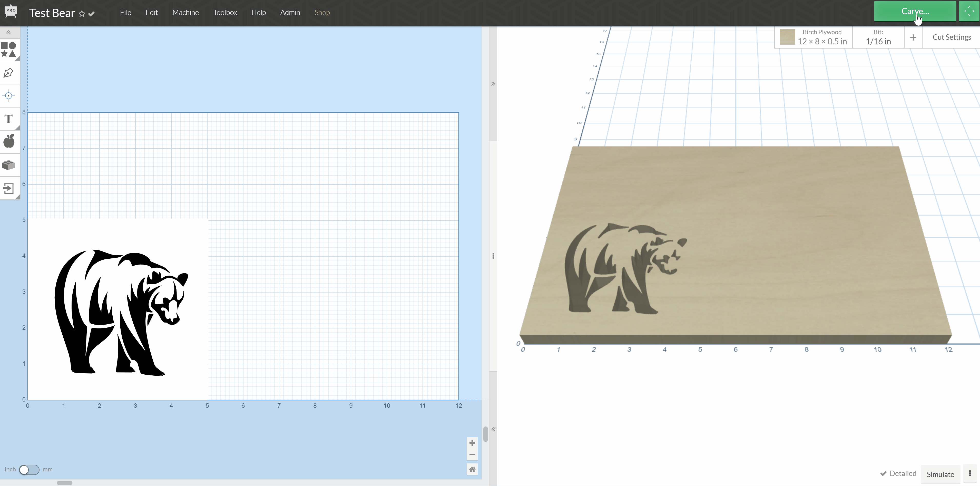Select the Pen drawing tool

coord(9,73)
